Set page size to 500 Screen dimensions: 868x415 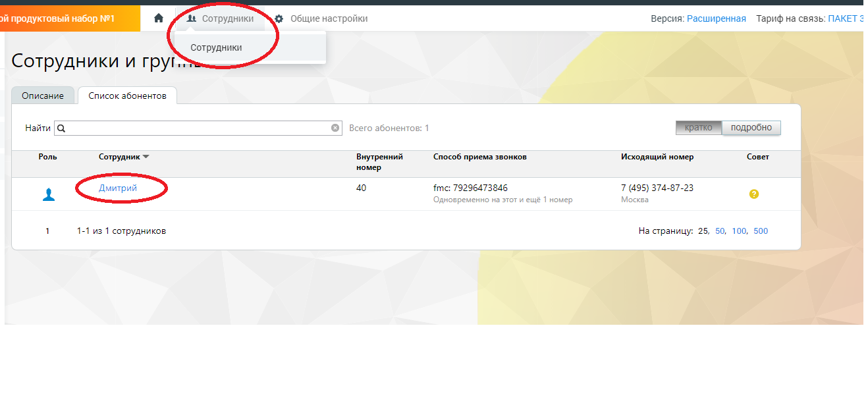[x=761, y=231]
